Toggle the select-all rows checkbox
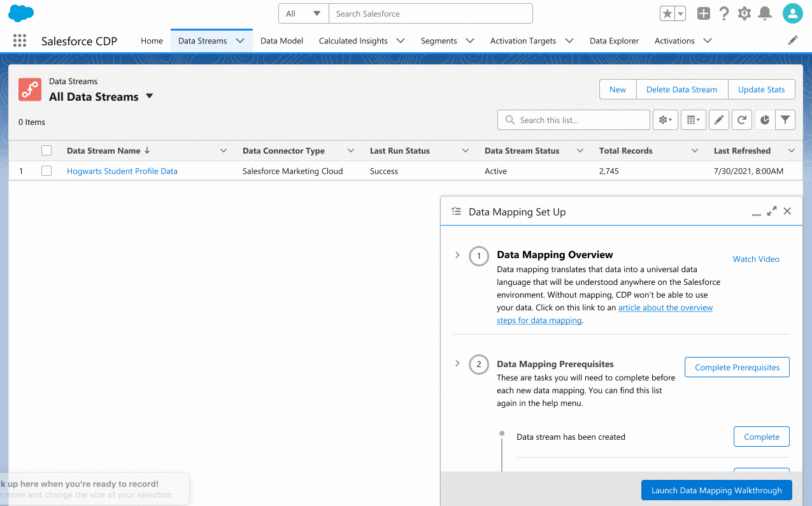The width and height of the screenshot is (812, 506). pos(46,150)
